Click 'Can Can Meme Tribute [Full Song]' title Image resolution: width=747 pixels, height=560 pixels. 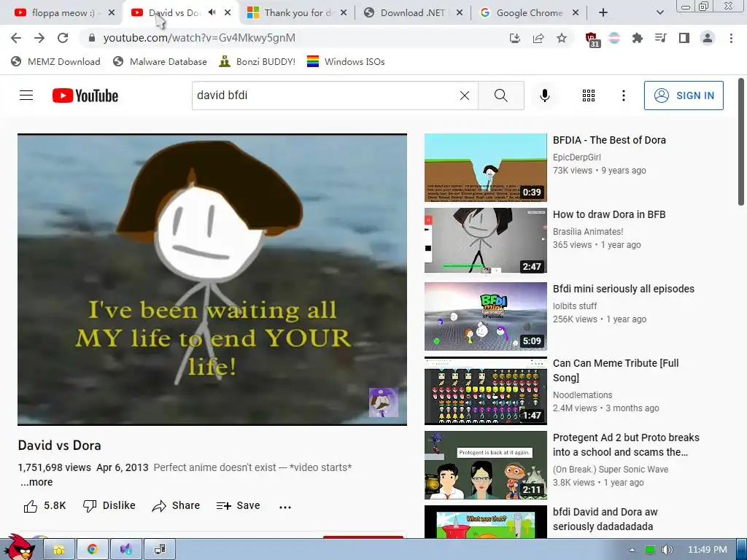tap(616, 370)
